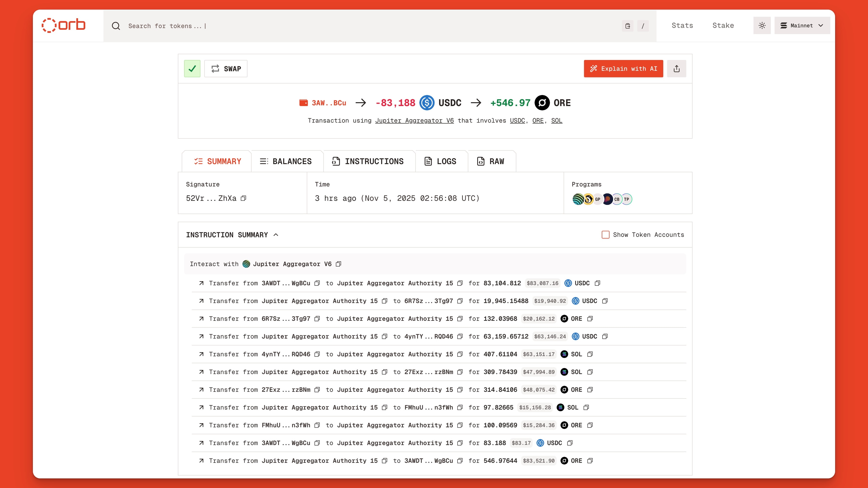
Task: Click the search magnifier icon
Action: (116, 26)
